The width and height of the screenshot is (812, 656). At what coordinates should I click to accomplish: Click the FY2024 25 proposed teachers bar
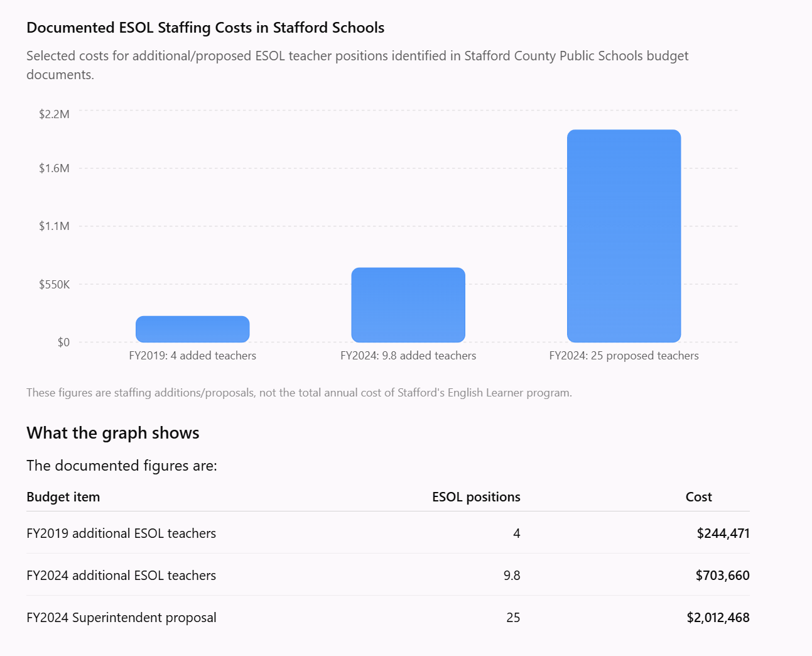coord(624,236)
